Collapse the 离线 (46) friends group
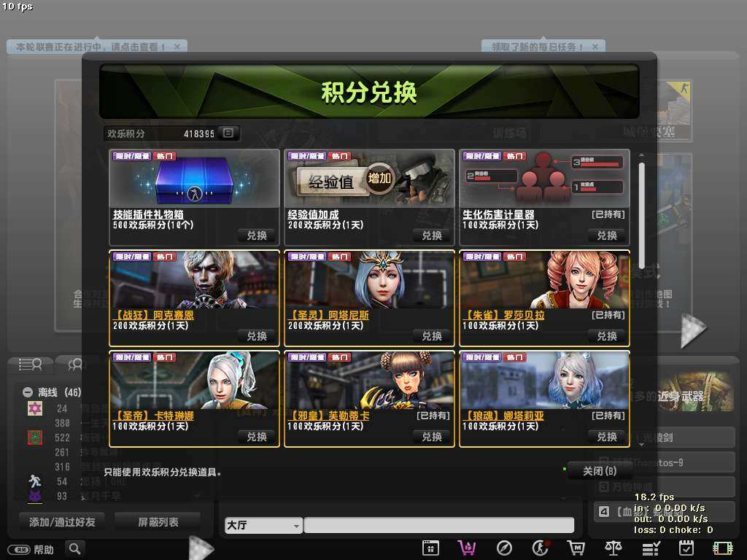Viewport: 747px width, 560px height. (x=28, y=392)
